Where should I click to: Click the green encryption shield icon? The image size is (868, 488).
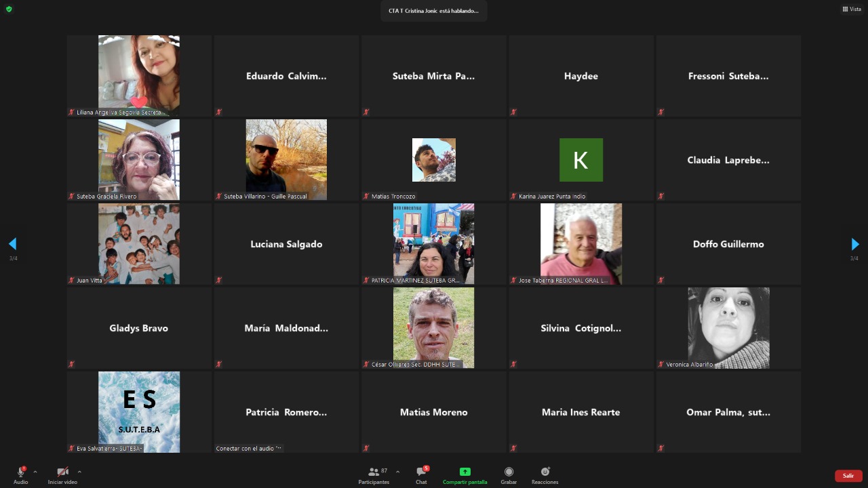[9, 9]
